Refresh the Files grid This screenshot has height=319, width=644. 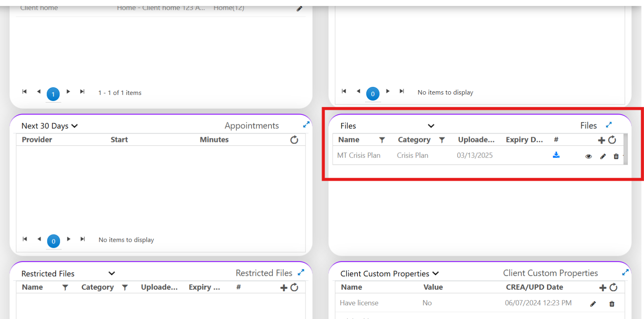tap(612, 140)
